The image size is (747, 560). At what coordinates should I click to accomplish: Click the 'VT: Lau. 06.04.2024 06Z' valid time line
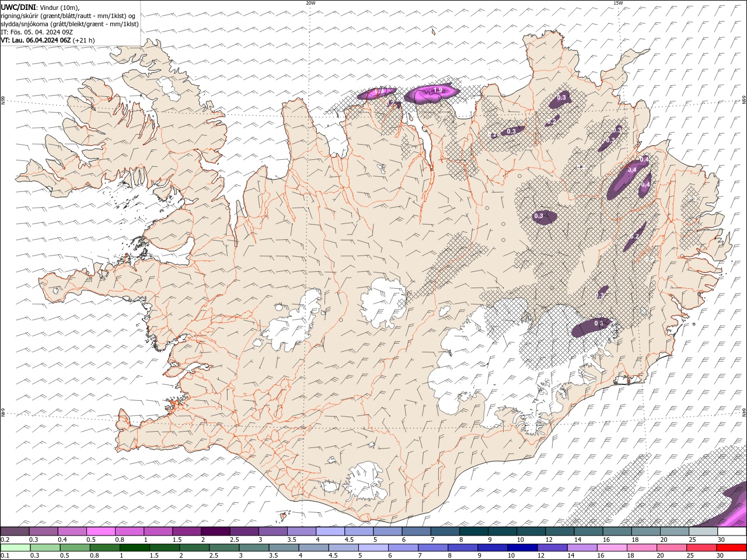(36, 40)
